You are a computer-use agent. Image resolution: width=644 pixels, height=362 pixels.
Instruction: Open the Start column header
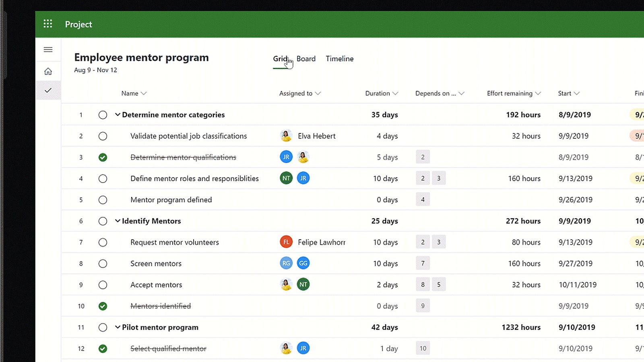coord(569,93)
